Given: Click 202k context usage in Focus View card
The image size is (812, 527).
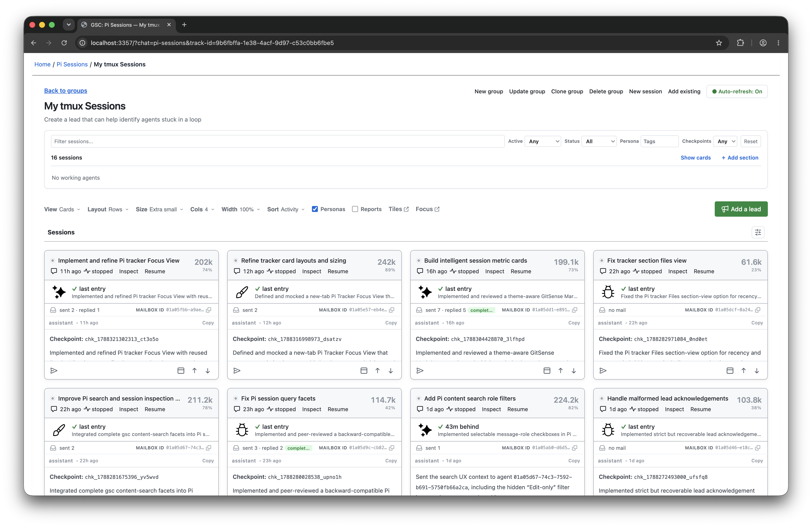Looking at the screenshot, I should (x=203, y=262).
